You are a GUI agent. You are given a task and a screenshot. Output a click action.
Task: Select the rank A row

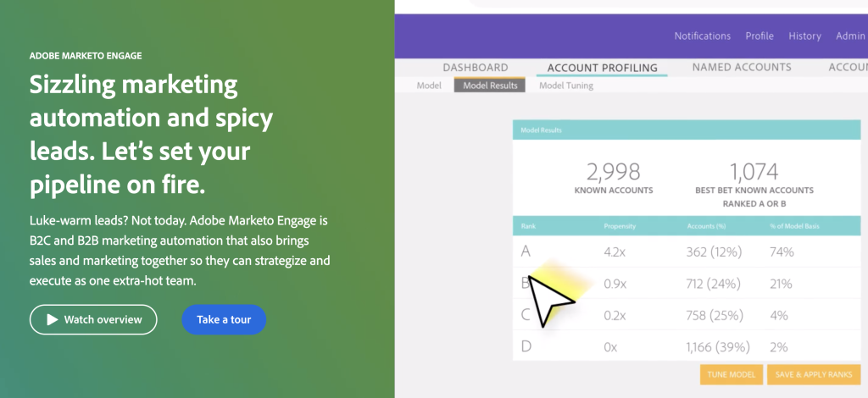pyautogui.click(x=687, y=252)
